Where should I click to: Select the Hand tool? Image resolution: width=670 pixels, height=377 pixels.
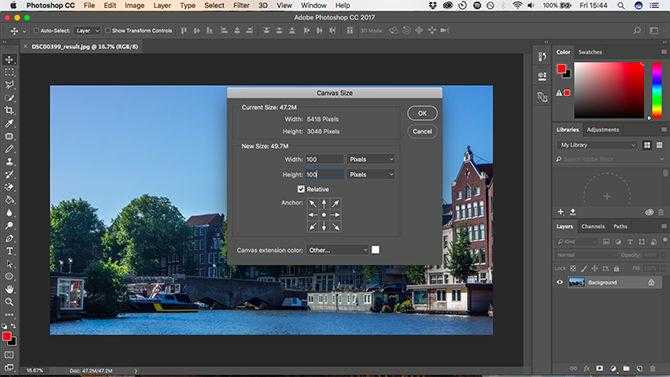click(x=9, y=289)
